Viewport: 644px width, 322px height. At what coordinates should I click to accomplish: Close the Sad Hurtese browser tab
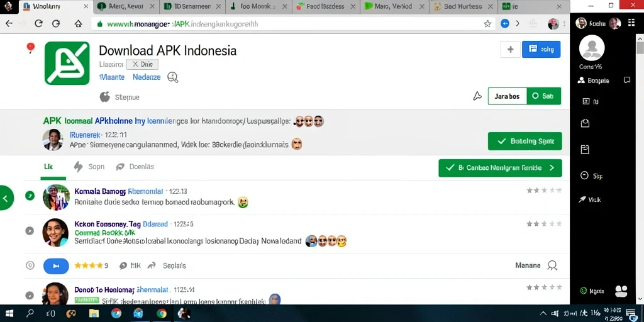(x=491, y=6)
